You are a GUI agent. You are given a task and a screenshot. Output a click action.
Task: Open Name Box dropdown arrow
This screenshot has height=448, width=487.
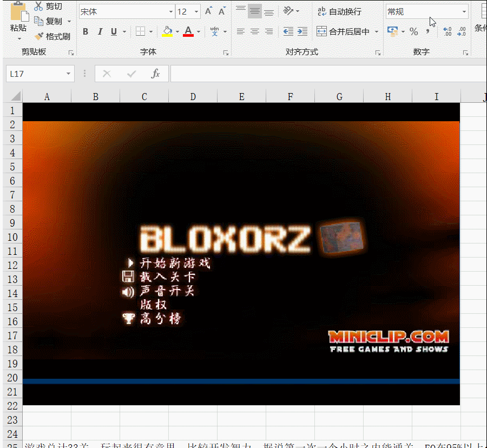coord(68,74)
